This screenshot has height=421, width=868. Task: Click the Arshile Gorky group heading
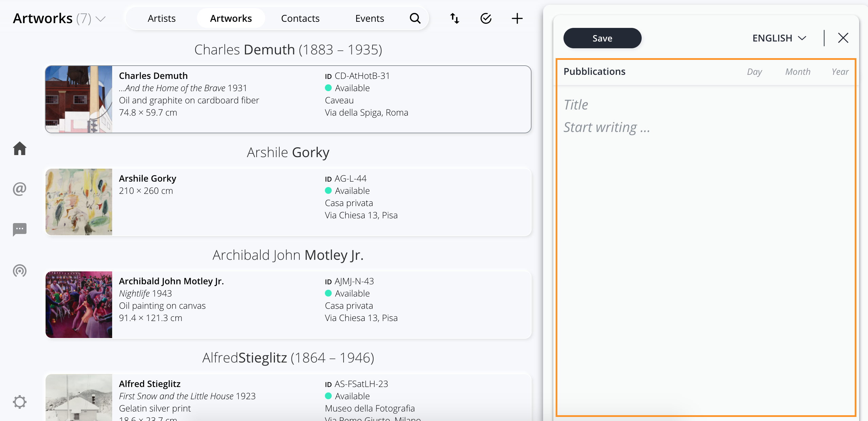click(x=288, y=152)
